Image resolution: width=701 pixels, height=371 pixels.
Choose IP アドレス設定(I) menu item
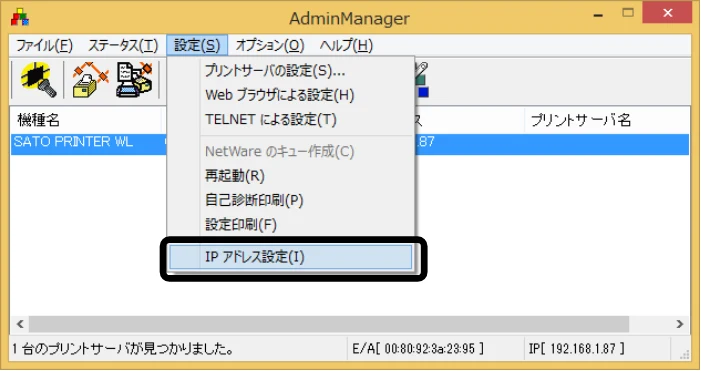(291, 257)
